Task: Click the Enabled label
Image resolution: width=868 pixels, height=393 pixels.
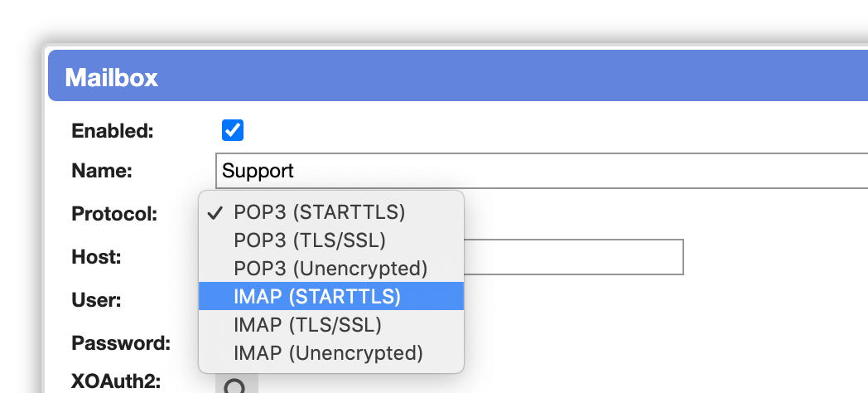Action: pyautogui.click(x=113, y=131)
